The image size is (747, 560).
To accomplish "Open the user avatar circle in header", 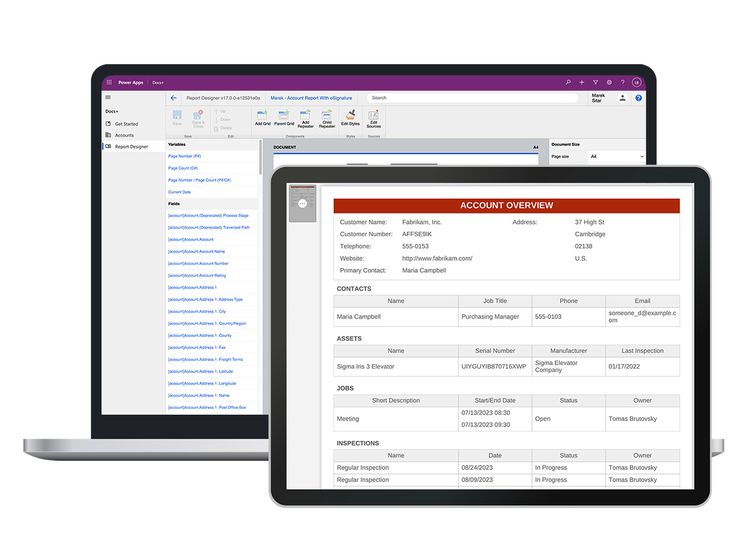I will click(x=637, y=82).
